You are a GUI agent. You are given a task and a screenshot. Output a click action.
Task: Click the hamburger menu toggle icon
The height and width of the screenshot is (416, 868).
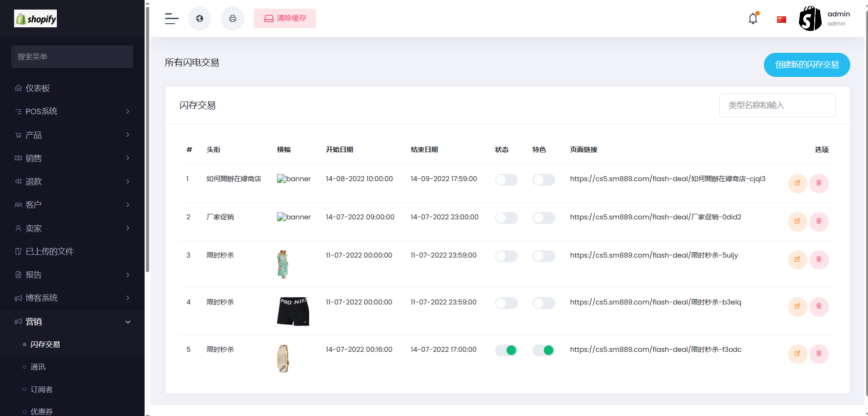[x=171, y=19]
